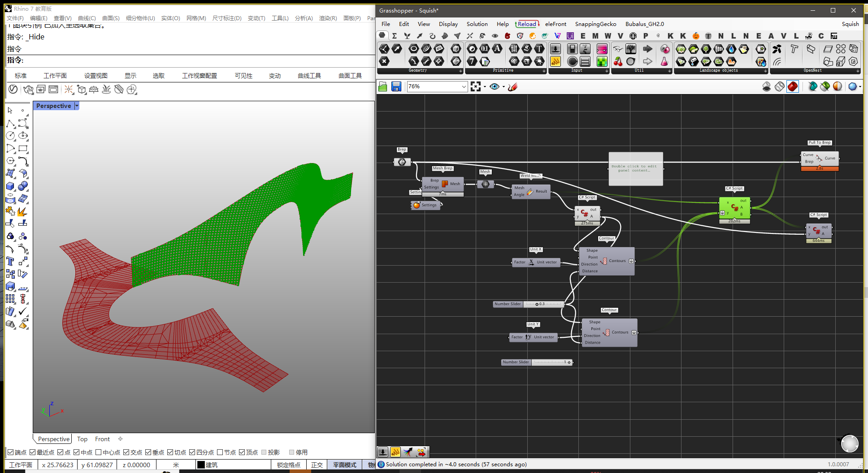The width and height of the screenshot is (868, 473).
Task: Toggle 锁定格点 in Rhino status bar
Action: coord(288,465)
